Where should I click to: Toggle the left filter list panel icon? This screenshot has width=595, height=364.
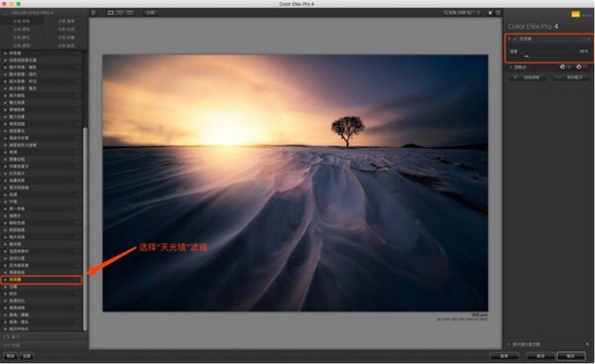pyautogui.click(x=93, y=13)
